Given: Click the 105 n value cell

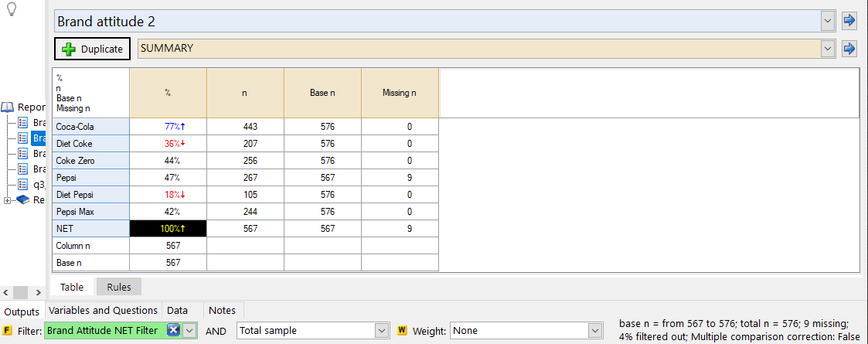Looking at the screenshot, I should tap(245, 195).
